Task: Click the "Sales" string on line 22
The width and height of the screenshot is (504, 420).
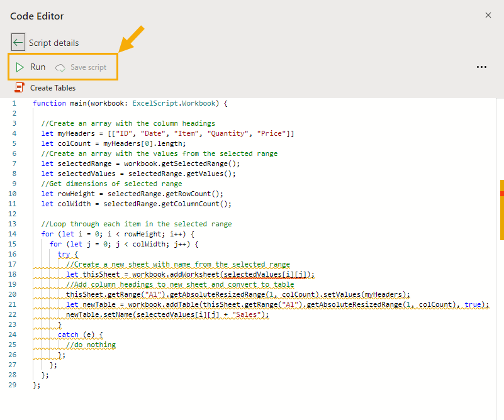Action: coord(246,314)
